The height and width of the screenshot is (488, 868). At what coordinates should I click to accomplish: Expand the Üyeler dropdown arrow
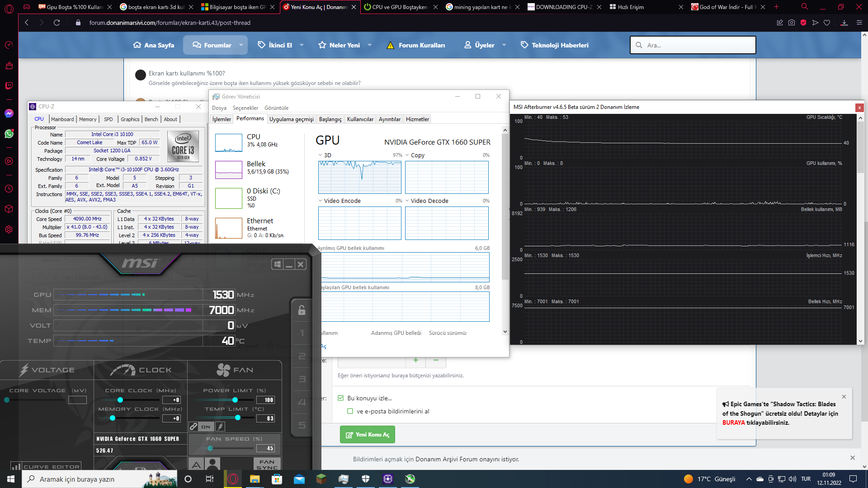pyautogui.click(x=504, y=45)
